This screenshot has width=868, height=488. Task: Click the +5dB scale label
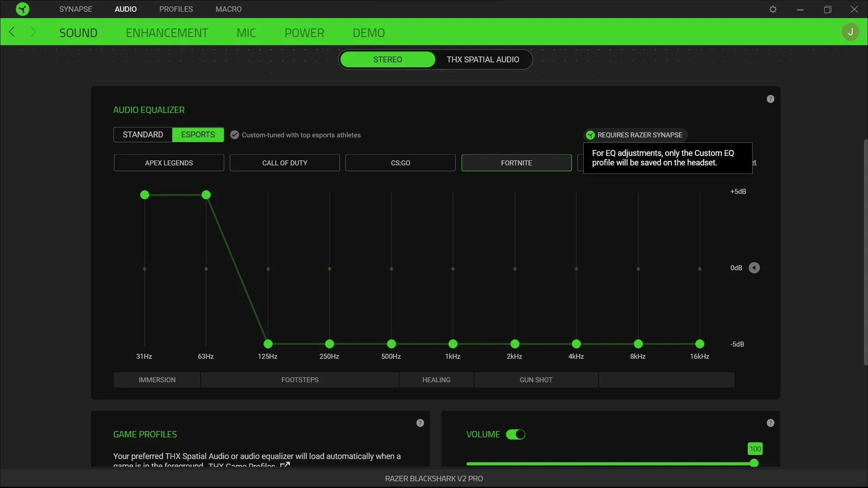point(738,192)
